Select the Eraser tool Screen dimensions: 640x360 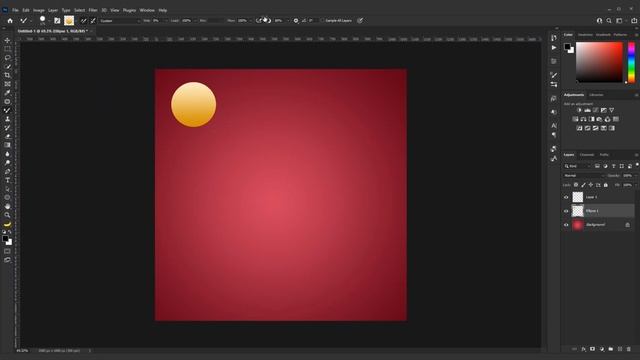click(7, 136)
